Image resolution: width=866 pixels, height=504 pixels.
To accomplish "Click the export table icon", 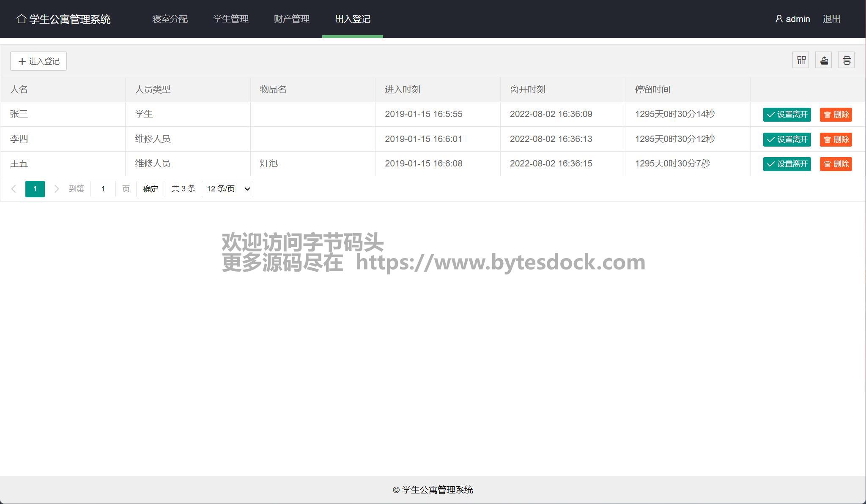I will pos(824,60).
